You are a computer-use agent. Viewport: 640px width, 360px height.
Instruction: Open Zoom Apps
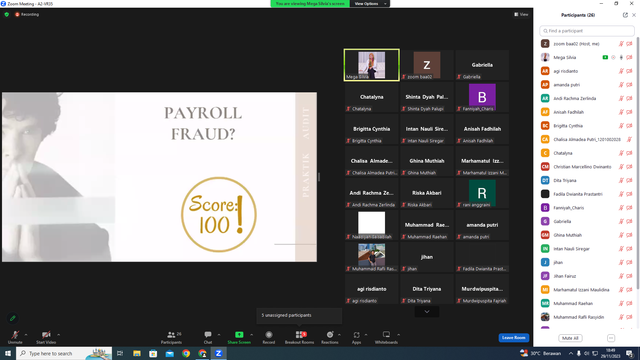tap(356, 337)
